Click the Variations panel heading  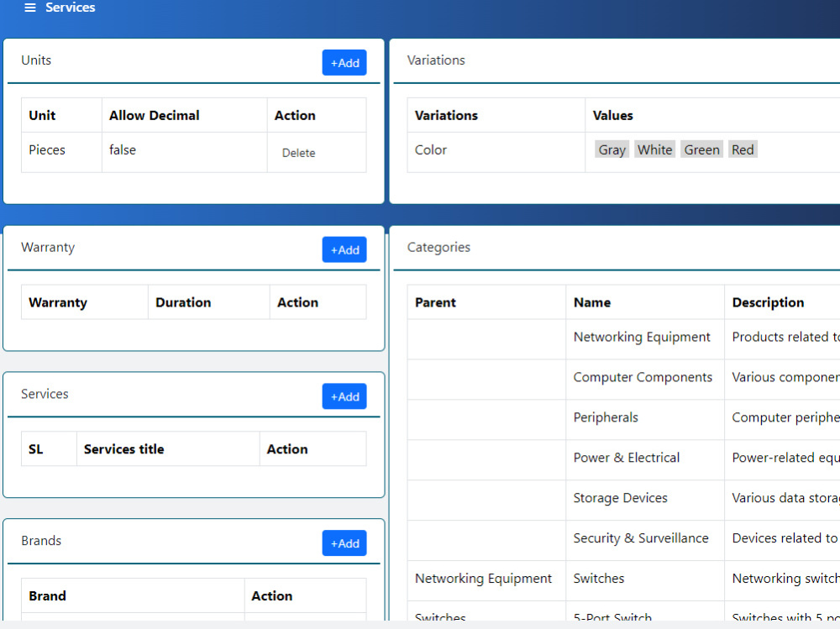(x=436, y=60)
